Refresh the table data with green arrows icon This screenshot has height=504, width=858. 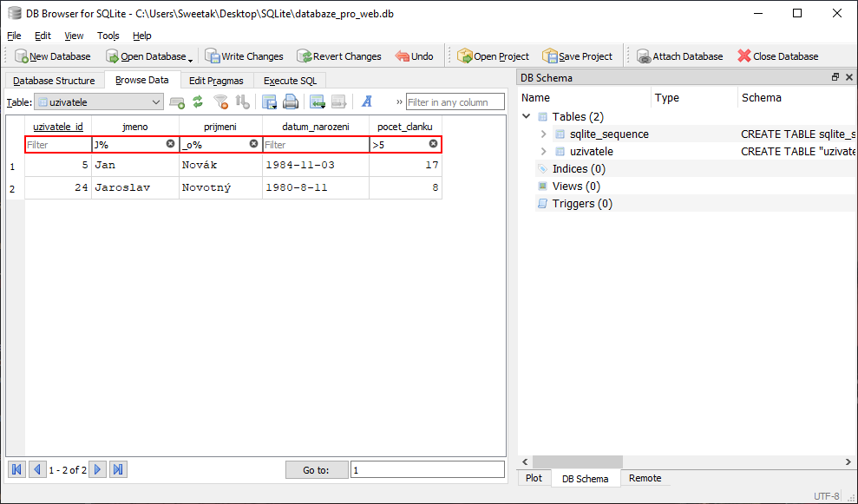point(198,101)
